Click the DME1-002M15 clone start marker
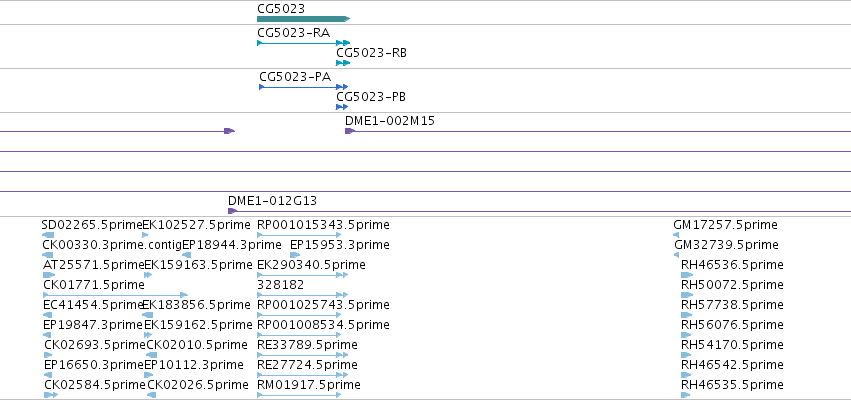 click(x=350, y=131)
